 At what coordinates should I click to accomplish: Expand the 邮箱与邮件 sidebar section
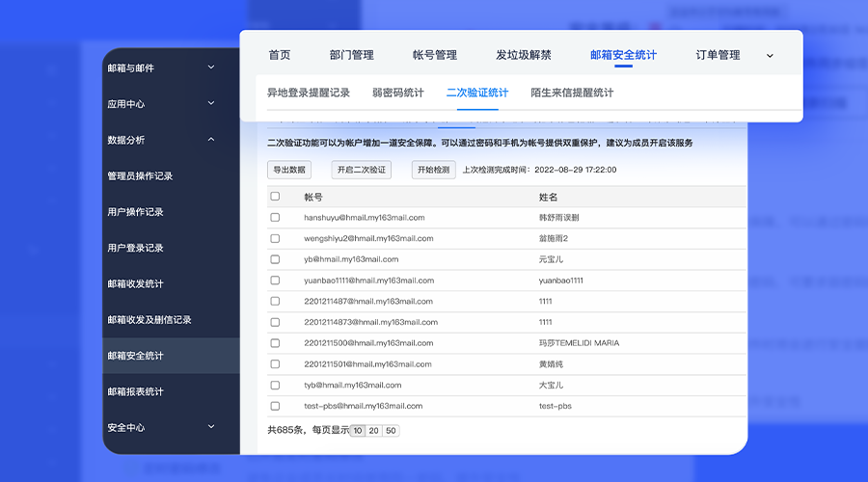(x=211, y=67)
